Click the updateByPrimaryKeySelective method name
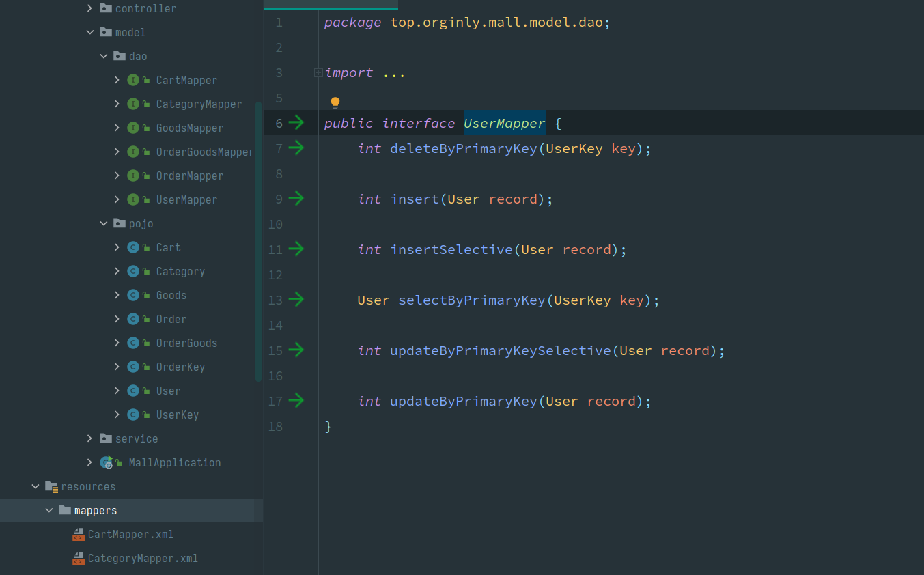924x575 pixels. tap(501, 350)
